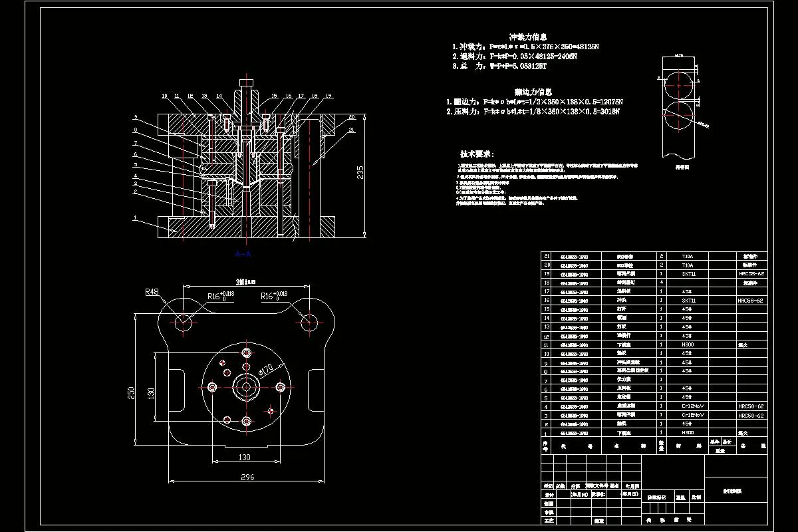
Task: Click the 技术要求 heading
Action: pyautogui.click(x=477, y=154)
